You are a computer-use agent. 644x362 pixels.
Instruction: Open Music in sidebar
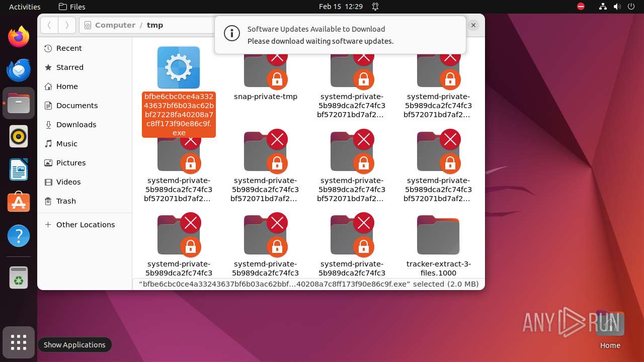click(85, 144)
